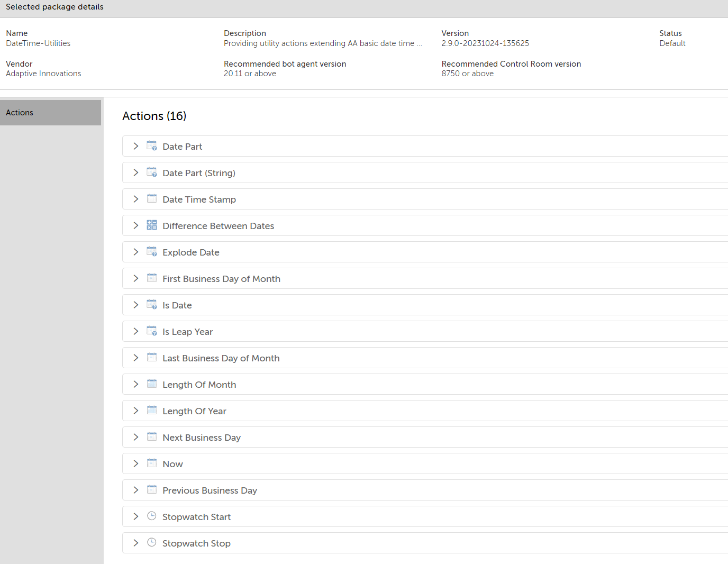Click the Explode Date action icon

pos(152,252)
